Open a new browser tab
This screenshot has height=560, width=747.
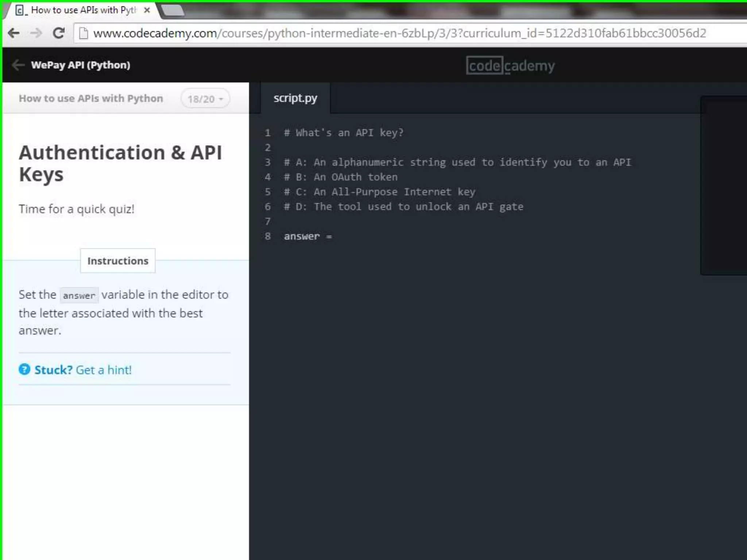point(173,11)
